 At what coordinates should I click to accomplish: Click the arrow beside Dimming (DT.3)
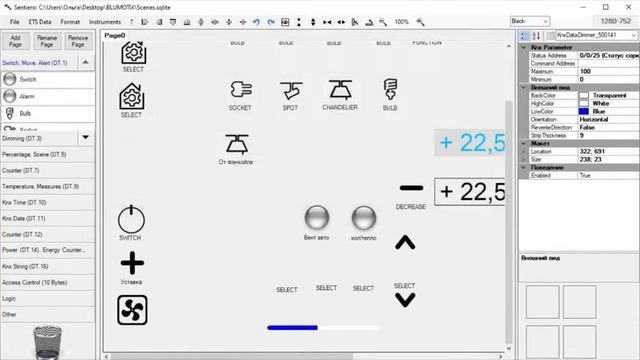click(85, 138)
